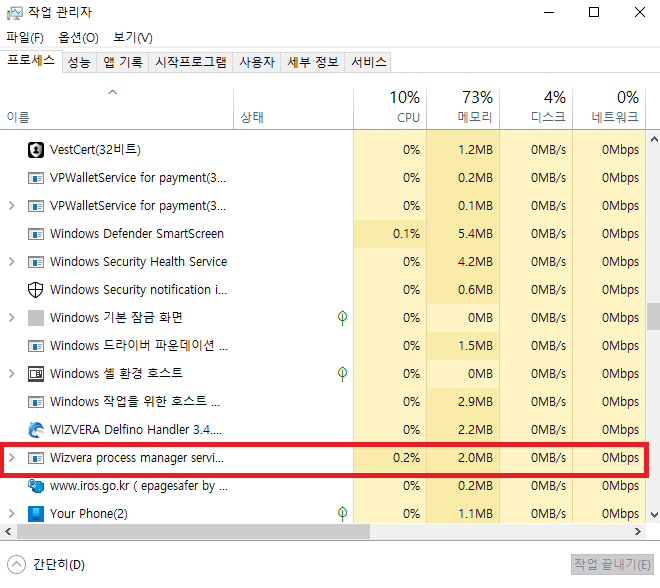This screenshot has width=660, height=588.
Task: Expand Windows Security Health Service group
Action: coord(12,262)
